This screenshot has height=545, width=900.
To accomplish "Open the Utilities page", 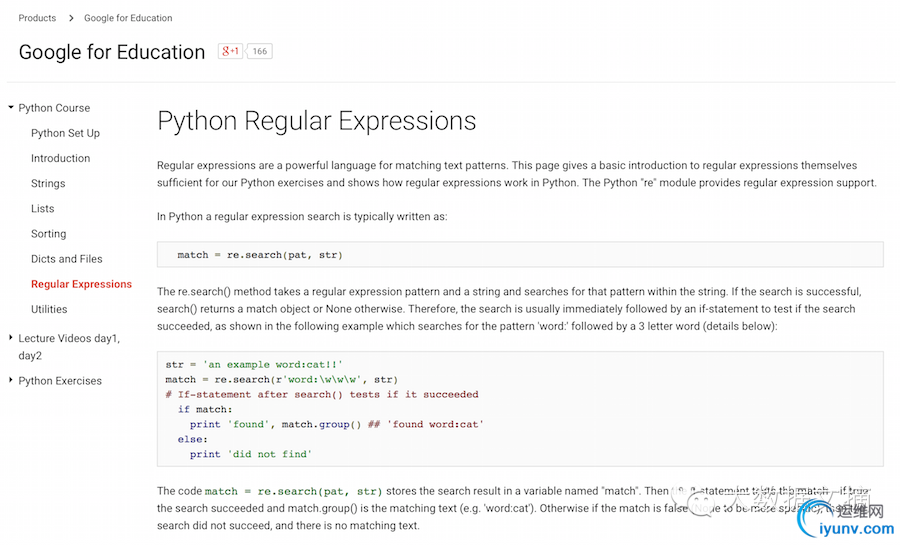I will (x=49, y=309).
